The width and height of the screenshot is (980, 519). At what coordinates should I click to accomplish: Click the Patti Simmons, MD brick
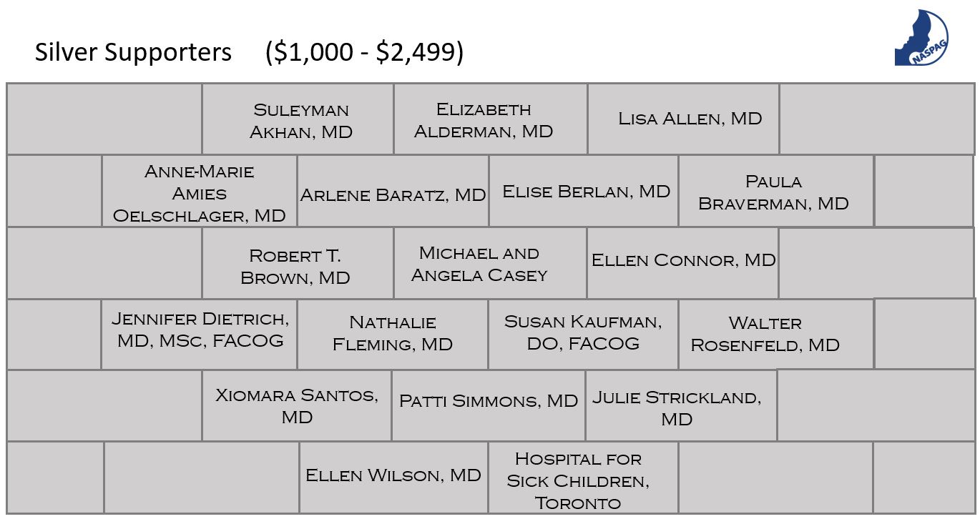tap(489, 405)
